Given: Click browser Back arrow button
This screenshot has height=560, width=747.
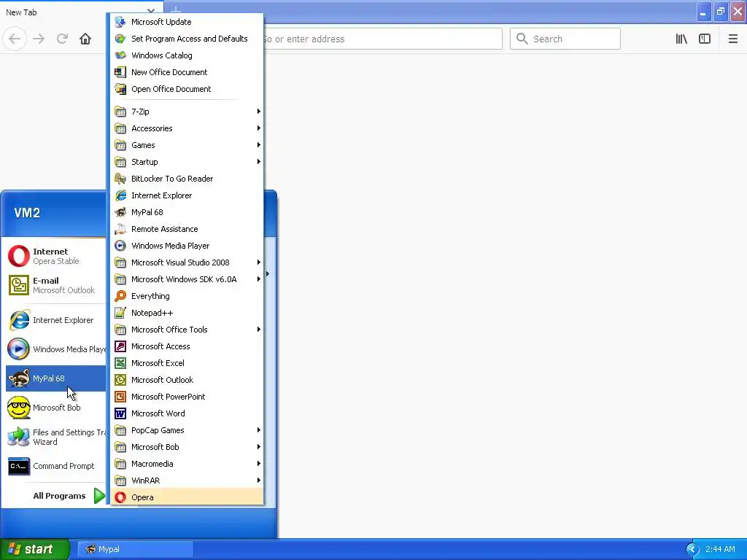Looking at the screenshot, I should pyautogui.click(x=15, y=39).
